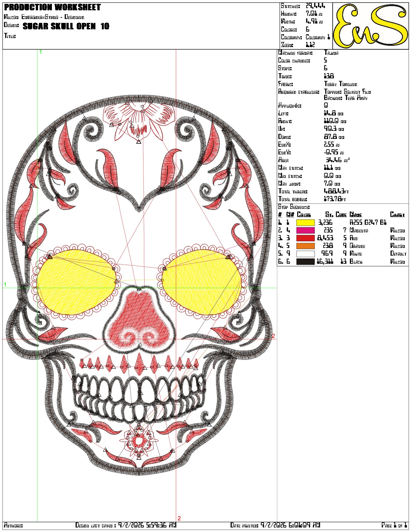Click the left yellow eye of the skull
Screen dimensions: 411x532
tap(76, 281)
